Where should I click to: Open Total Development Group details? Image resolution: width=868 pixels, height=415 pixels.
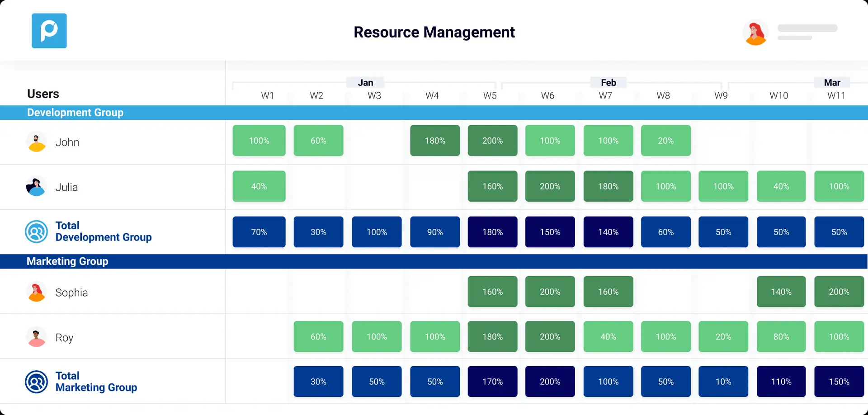click(x=104, y=231)
